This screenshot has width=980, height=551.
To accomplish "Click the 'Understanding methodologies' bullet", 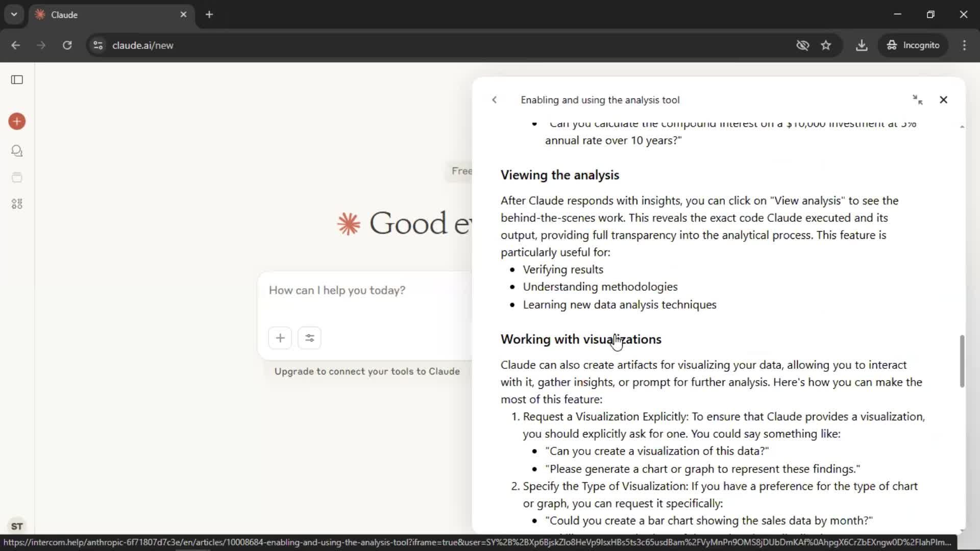I will point(600,287).
